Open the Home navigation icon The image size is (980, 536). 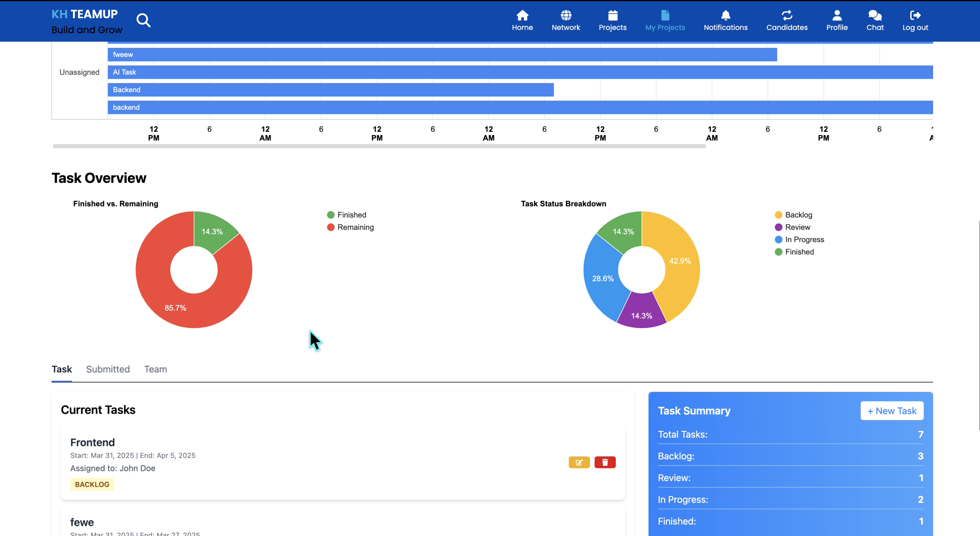[522, 15]
